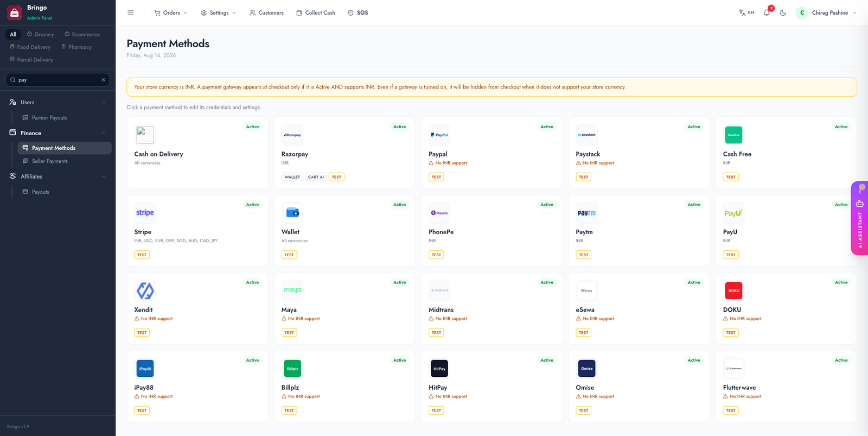Open the Chirag Pashine profile dropdown
Viewport: 868px width, 436px height.
(826, 12)
